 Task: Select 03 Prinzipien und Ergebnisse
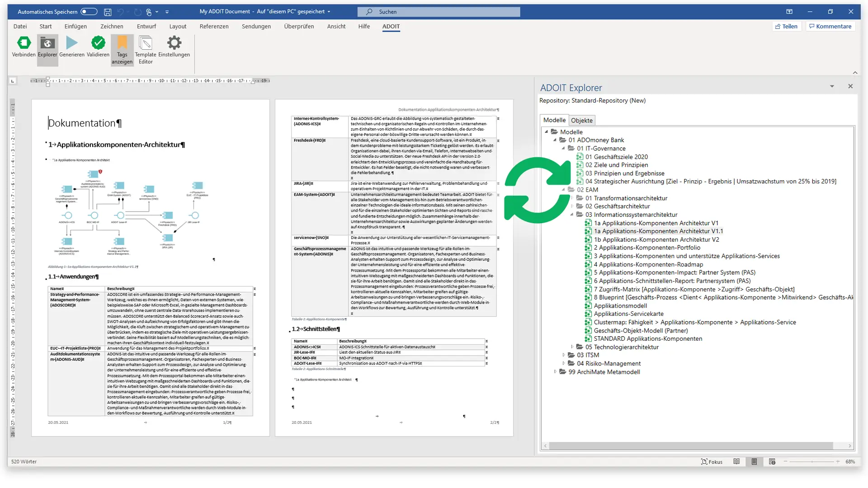click(x=625, y=174)
